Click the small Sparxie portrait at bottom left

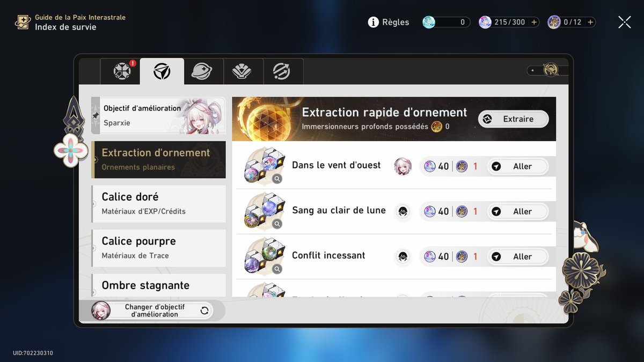pos(101,311)
